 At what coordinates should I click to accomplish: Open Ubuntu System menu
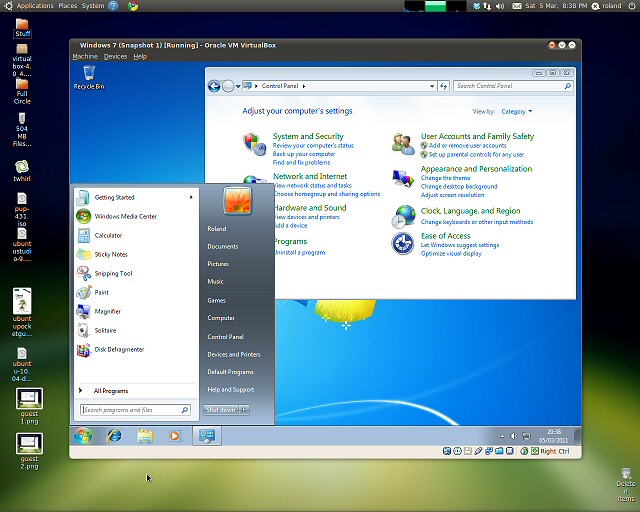tap(93, 6)
